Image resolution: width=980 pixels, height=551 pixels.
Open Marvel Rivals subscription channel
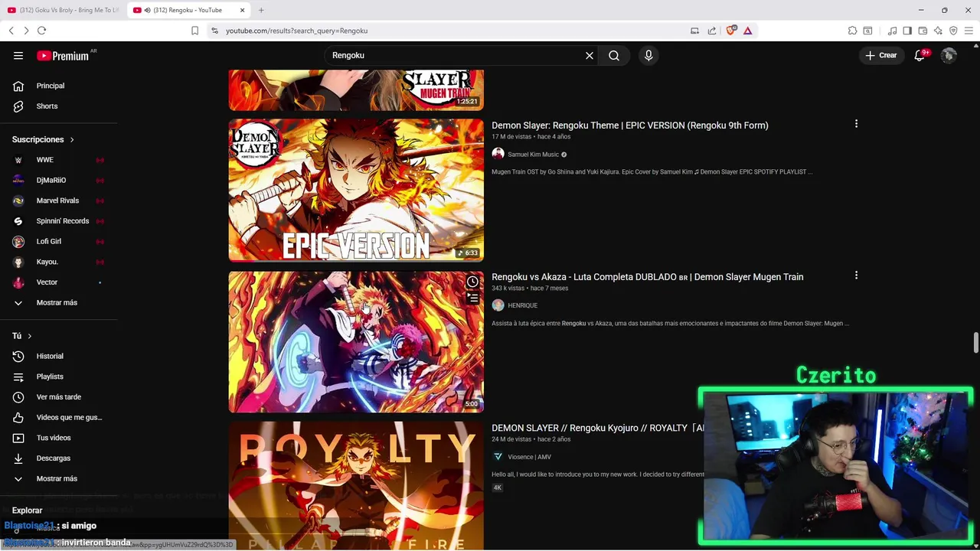[x=58, y=201]
